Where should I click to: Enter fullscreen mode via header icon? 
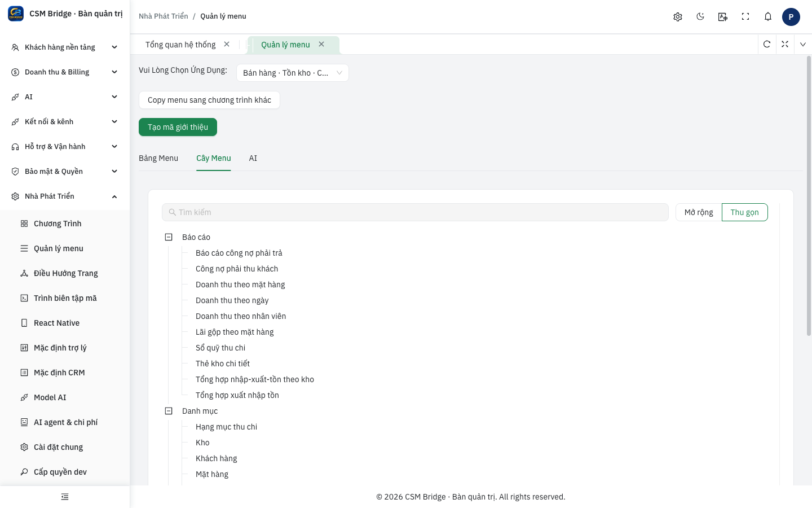pyautogui.click(x=745, y=17)
